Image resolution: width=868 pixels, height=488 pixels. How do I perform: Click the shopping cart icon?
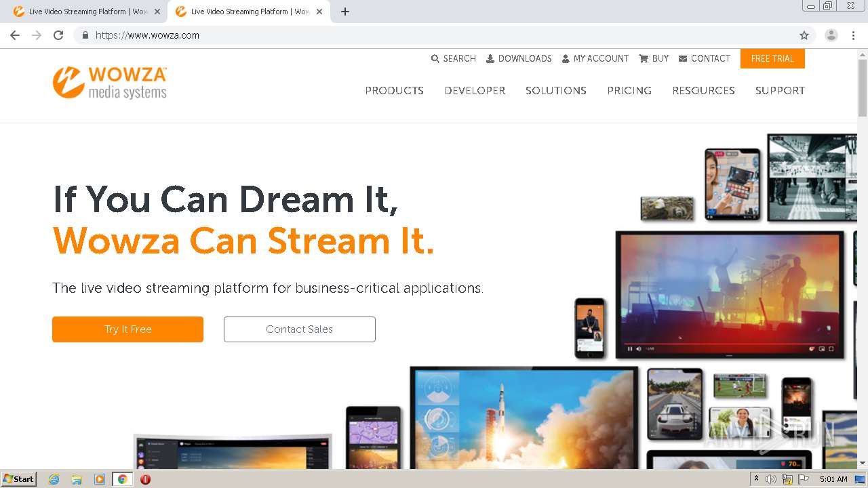tap(644, 59)
